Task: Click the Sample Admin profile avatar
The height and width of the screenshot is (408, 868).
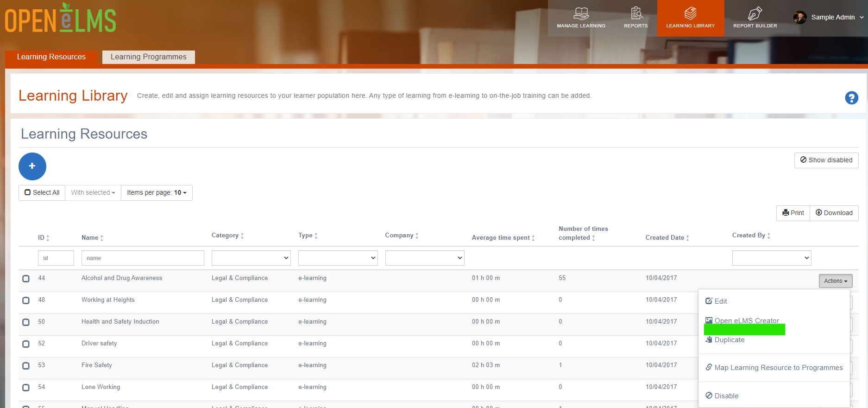Action: click(800, 17)
